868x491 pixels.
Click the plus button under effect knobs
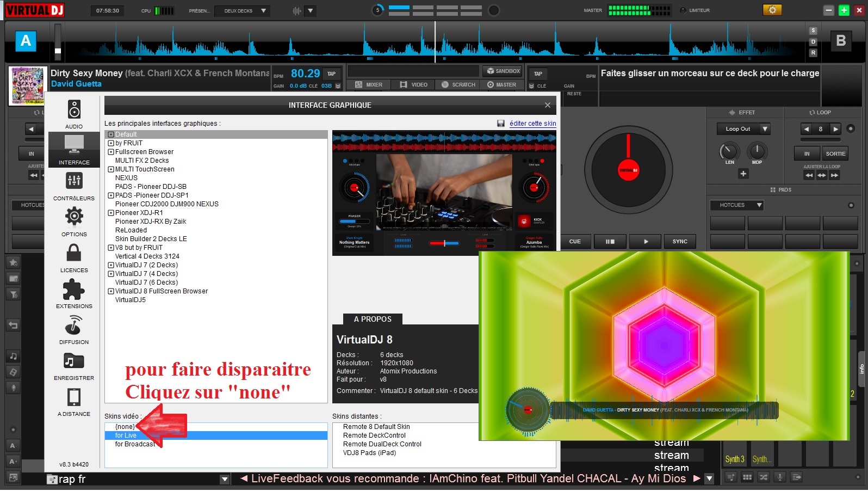coord(743,174)
